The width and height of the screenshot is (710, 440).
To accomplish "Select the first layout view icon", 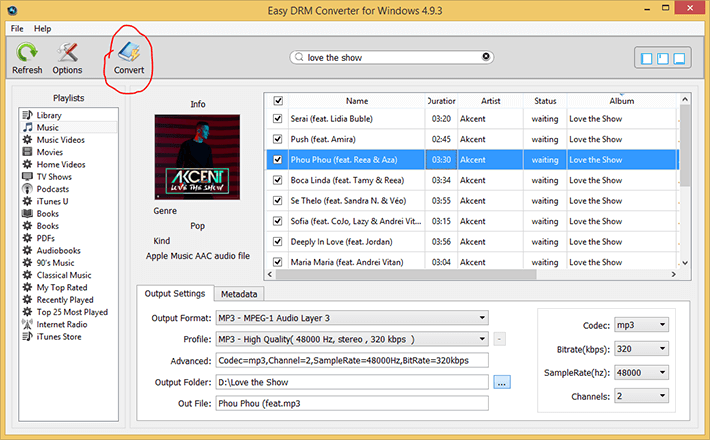I will (647, 58).
